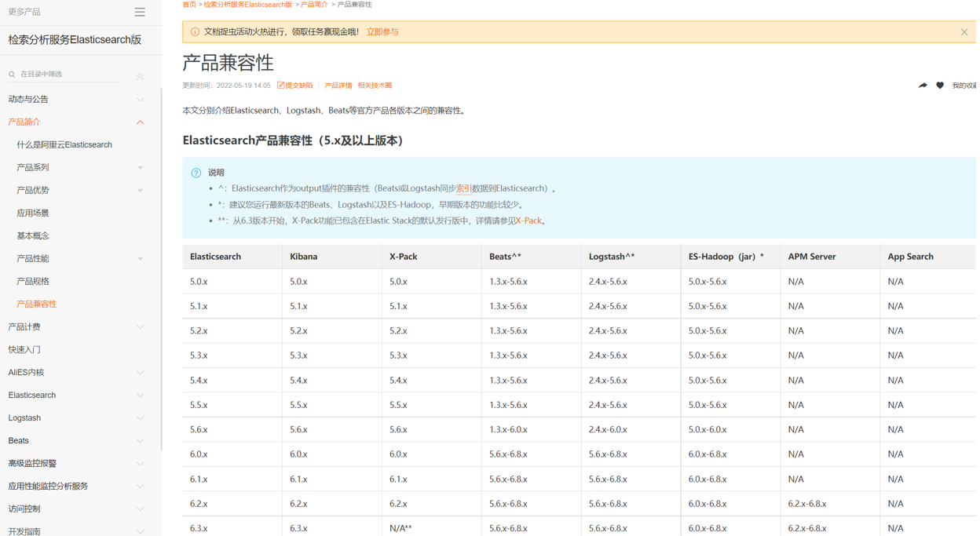Click the heart favorite icon
980x536 pixels.
pos(940,86)
